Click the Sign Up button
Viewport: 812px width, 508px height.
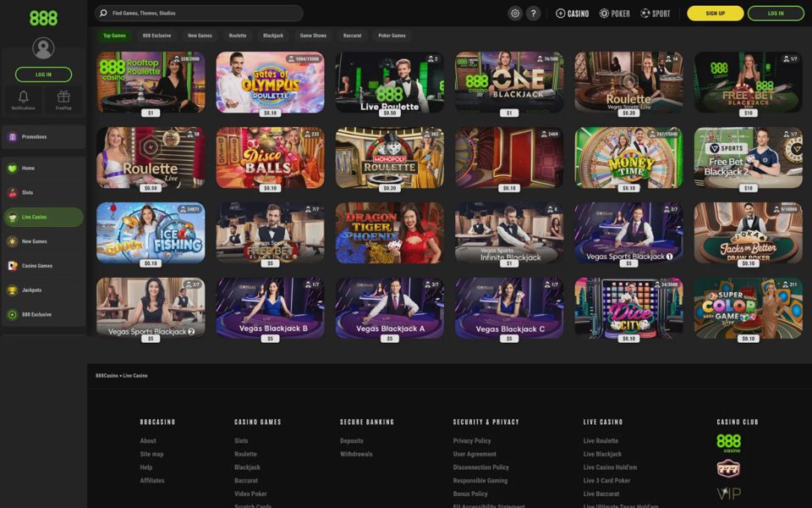[716, 14]
